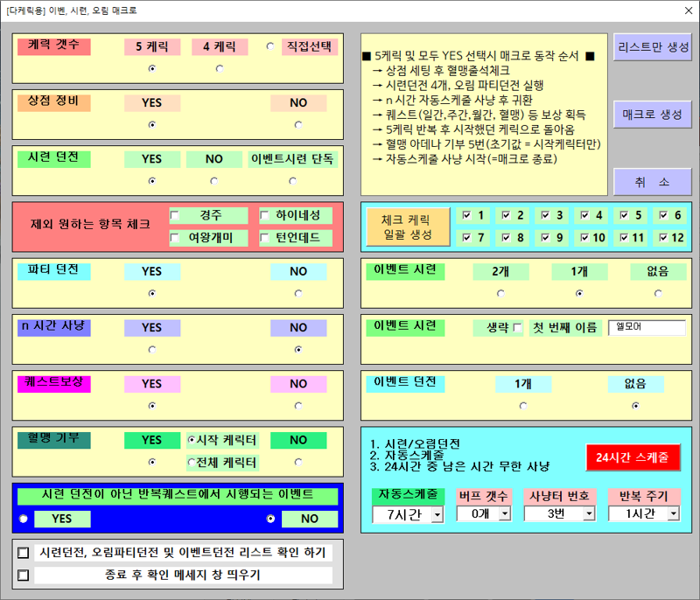700x600 pixels.
Task: Choose the 직접선택 radio option
Action: click(270, 46)
